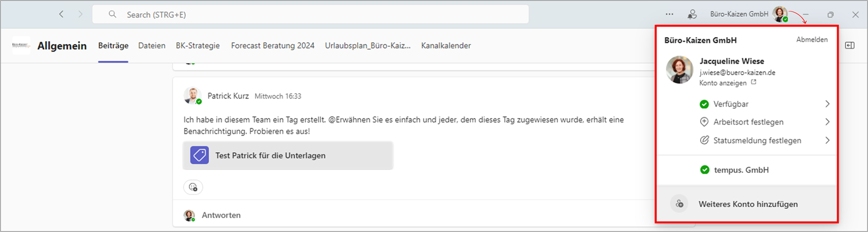Image resolution: width=868 pixels, height=232 pixels.
Task: Click Weiteres Konto hinzufügen
Action: point(747,204)
